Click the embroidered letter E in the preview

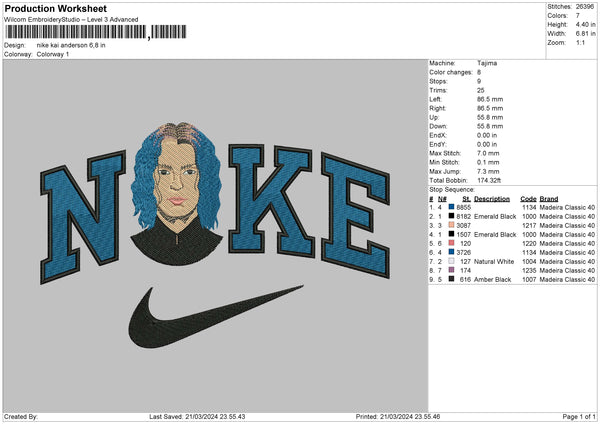355,215
